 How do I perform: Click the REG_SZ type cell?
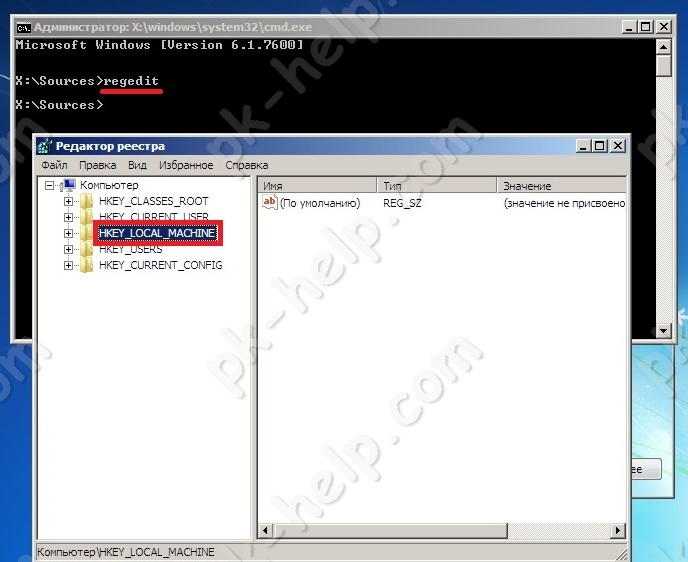tap(402, 203)
